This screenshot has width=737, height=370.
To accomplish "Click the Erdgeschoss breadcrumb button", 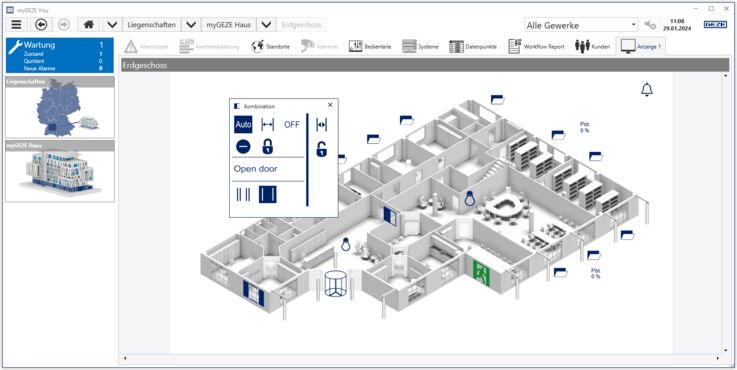I will click(x=301, y=24).
